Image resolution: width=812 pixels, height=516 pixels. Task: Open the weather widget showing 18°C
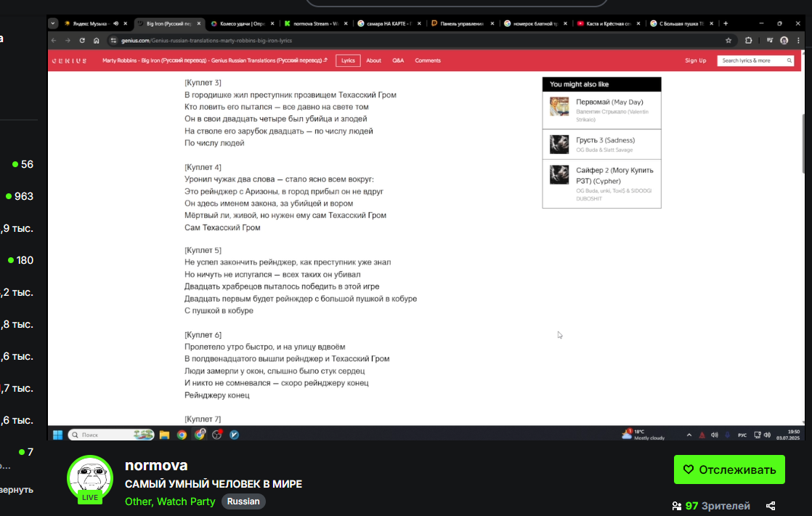pyautogui.click(x=643, y=435)
